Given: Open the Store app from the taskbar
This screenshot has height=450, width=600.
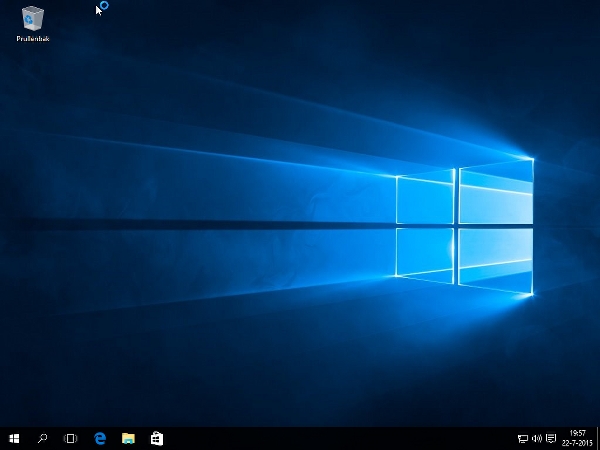Looking at the screenshot, I should coord(157,438).
